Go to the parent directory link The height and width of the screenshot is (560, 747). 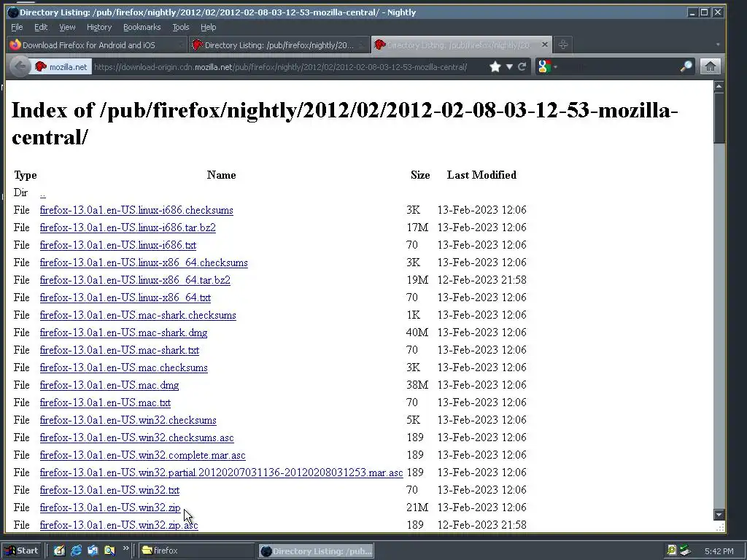click(42, 192)
